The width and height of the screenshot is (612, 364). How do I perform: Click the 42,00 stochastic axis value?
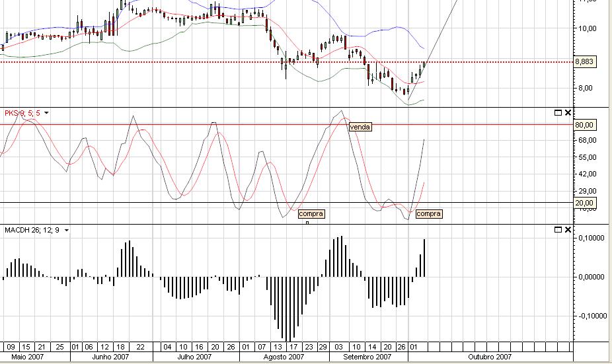pos(588,174)
